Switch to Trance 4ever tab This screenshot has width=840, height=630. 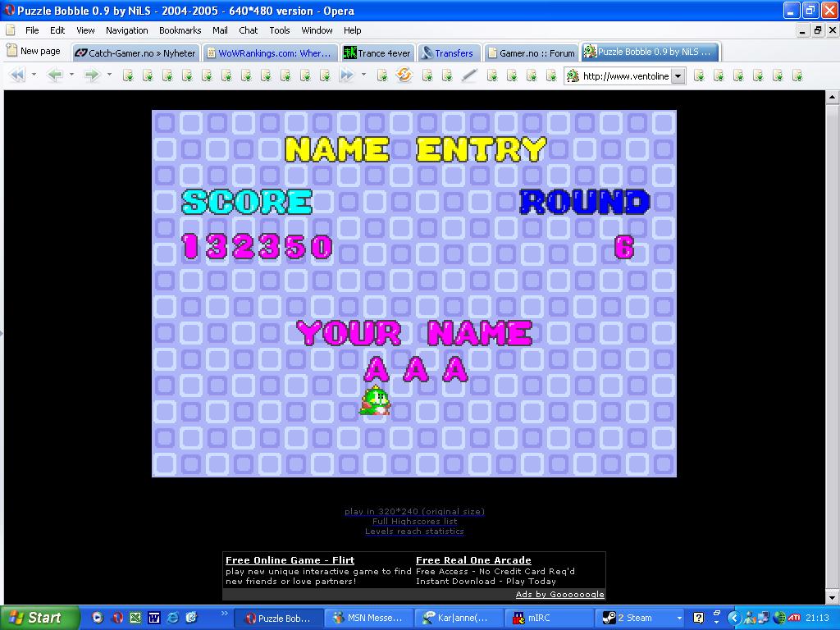point(377,52)
